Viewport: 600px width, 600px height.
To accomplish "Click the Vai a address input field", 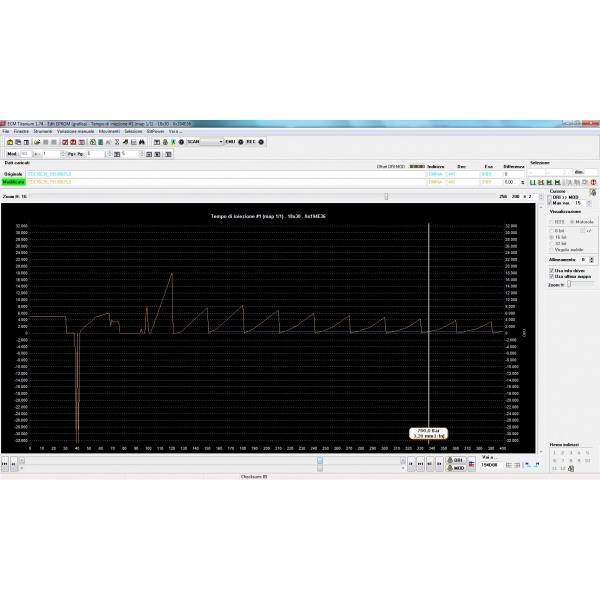I will [x=491, y=465].
